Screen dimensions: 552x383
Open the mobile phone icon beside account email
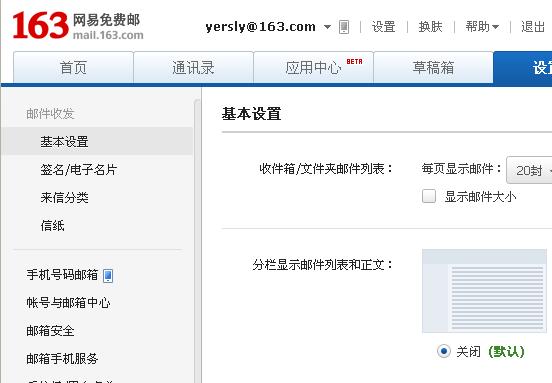pyautogui.click(x=344, y=27)
